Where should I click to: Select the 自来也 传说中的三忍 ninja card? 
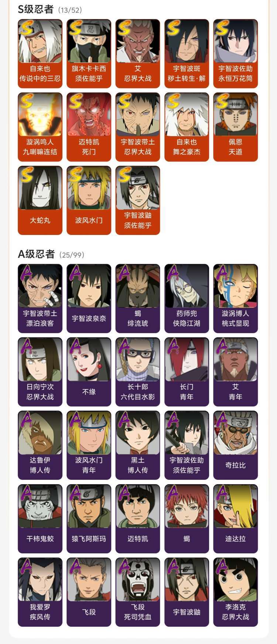(x=40, y=53)
